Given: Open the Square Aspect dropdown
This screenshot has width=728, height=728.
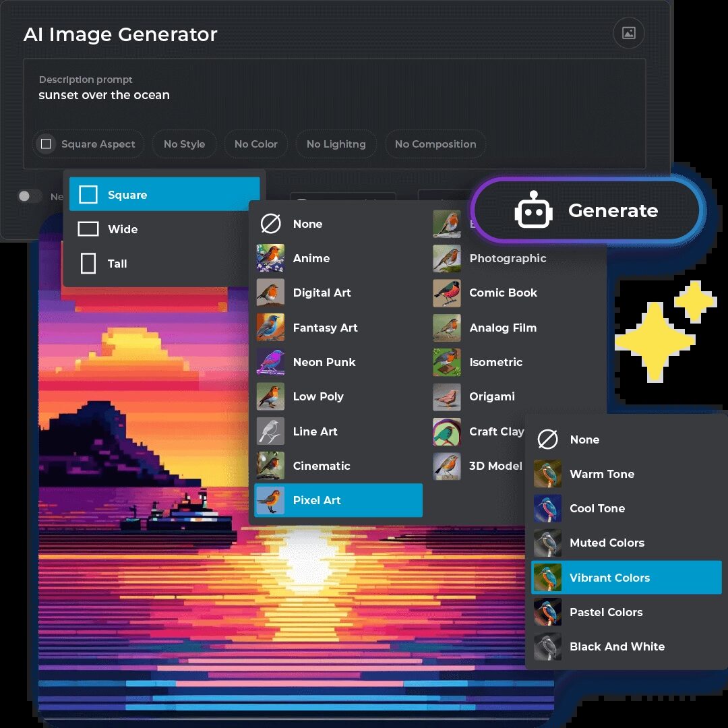Looking at the screenshot, I should pyautogui.click(x=89, y=144).
